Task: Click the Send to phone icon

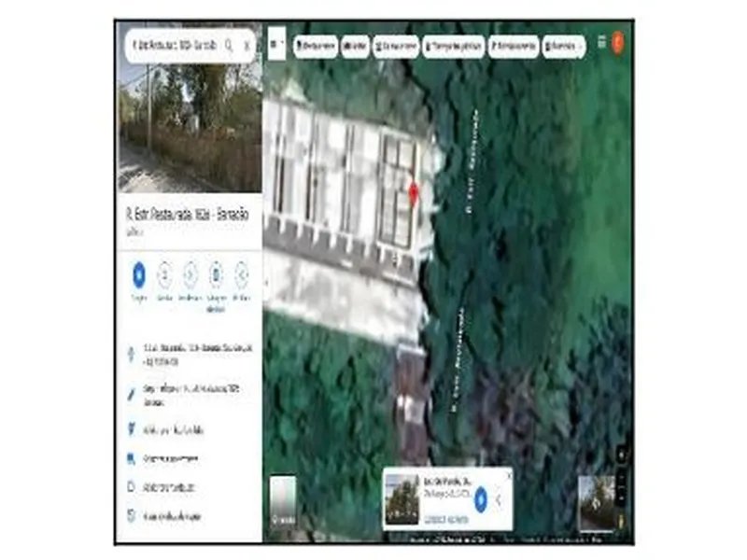Action: point(217,275)
